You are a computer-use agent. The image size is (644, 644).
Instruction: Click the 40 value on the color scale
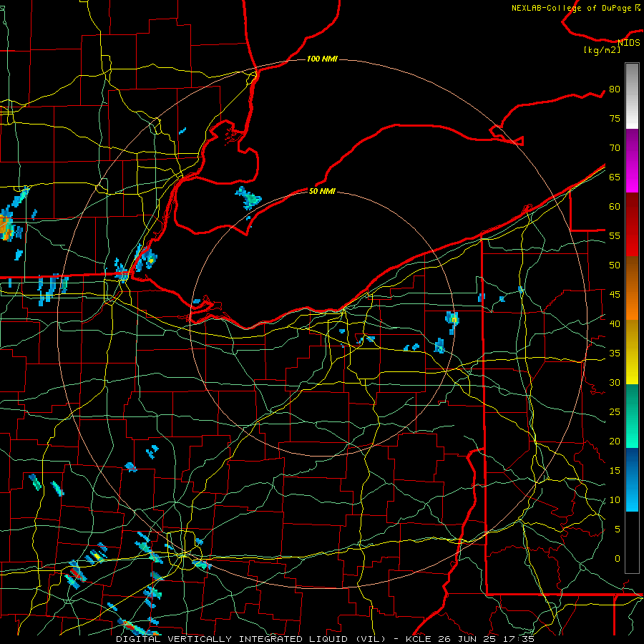pos(615,324)
